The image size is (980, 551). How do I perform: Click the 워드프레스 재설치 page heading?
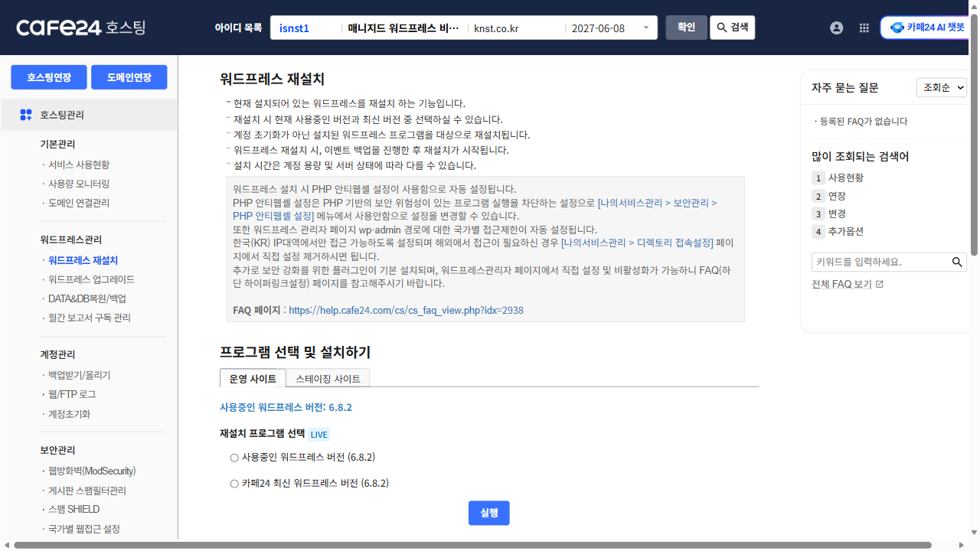(x=273, y=79)
